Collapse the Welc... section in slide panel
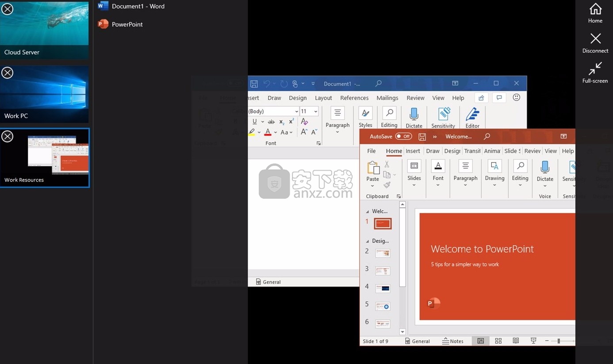The height and width of the screenshot is (364, 613). pyautogui.click(x=368, y=212)
